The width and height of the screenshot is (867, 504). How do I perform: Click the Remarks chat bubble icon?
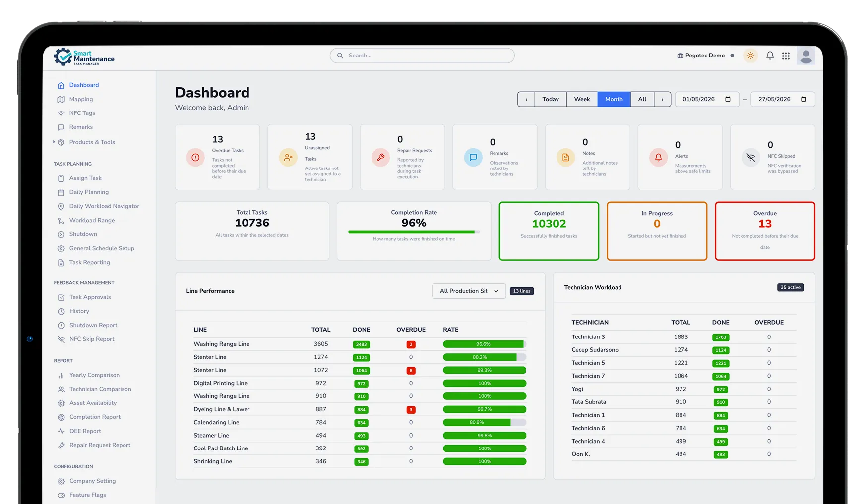click(473, 157)
